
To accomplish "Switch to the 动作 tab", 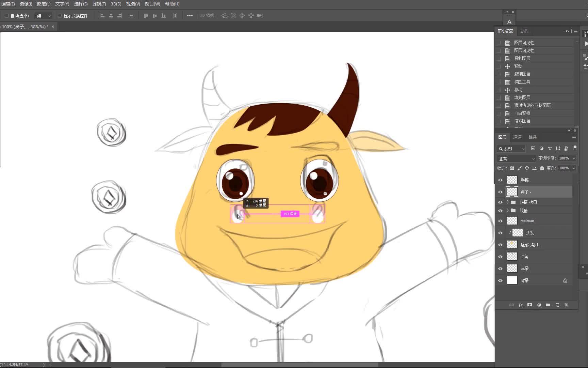I will [x=524, y=31].
